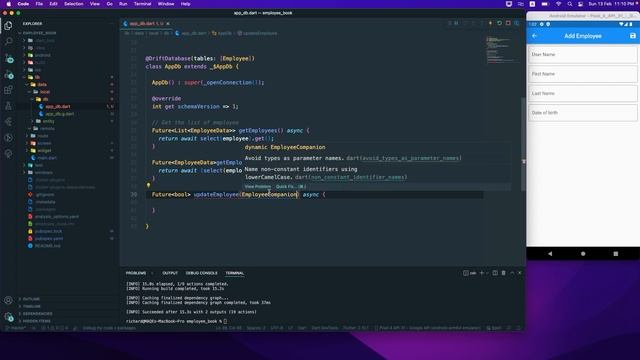This screenshot has height=360, width=640.
Task: Tap the Android emulator back navigation button
Action: (550, 253)
